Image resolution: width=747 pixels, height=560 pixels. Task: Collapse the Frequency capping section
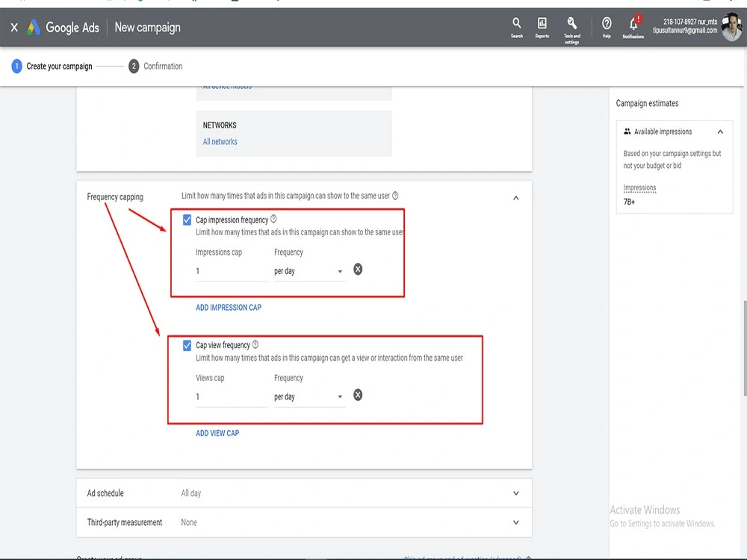coord(516,198)
